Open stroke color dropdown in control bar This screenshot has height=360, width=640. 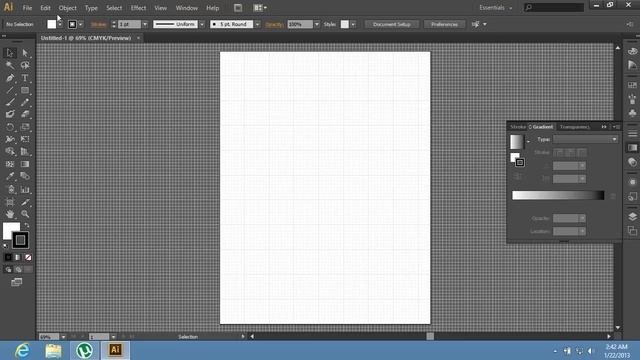(x=80, y=24)
